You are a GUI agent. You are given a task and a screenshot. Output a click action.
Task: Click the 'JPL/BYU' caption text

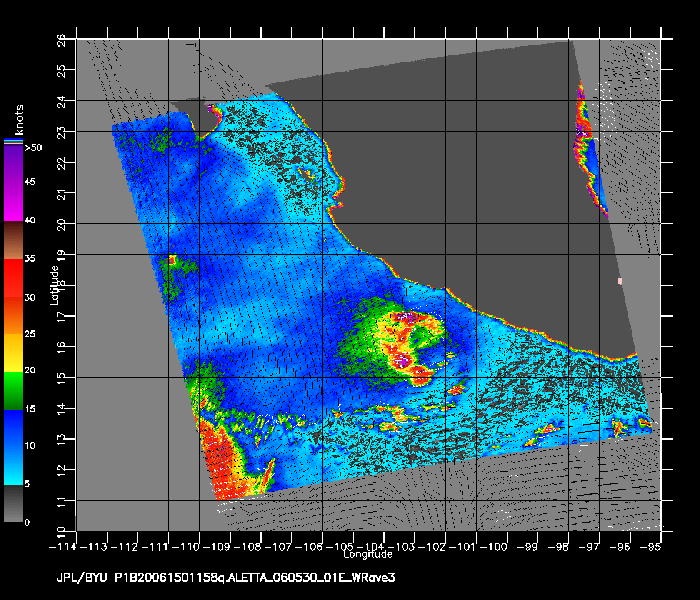(82, 578)
